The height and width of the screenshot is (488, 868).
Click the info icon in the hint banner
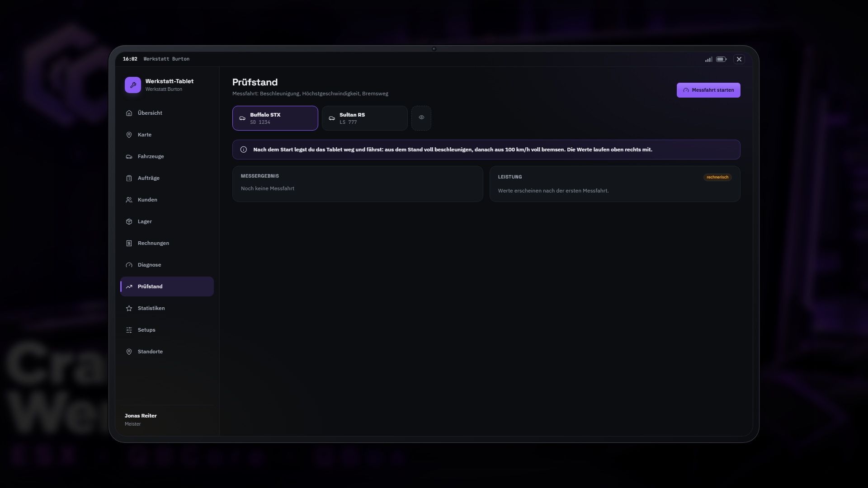244,150
